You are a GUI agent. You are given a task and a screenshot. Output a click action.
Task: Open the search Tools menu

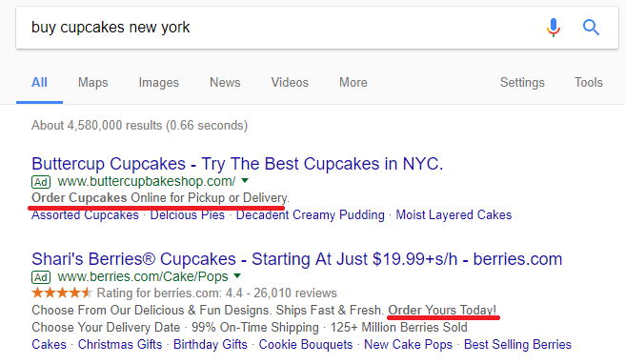pyautogui.click(x=589, y=82)
